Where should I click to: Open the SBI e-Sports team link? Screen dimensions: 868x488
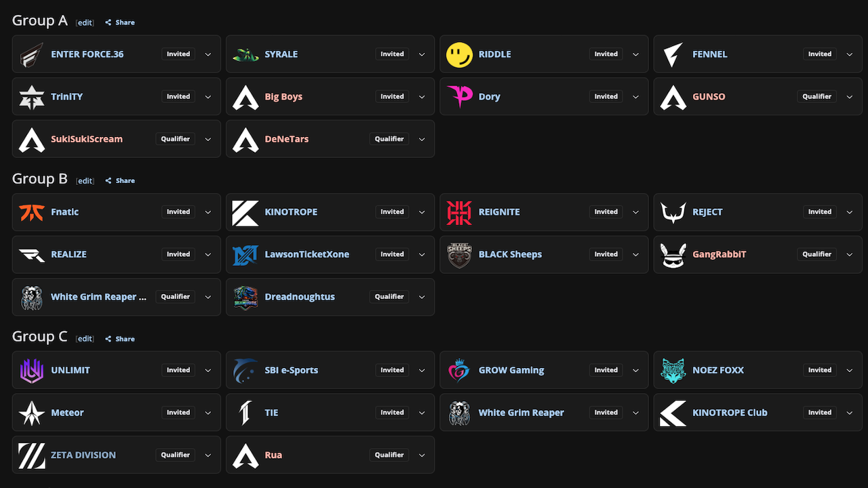(x=291, y=370)
